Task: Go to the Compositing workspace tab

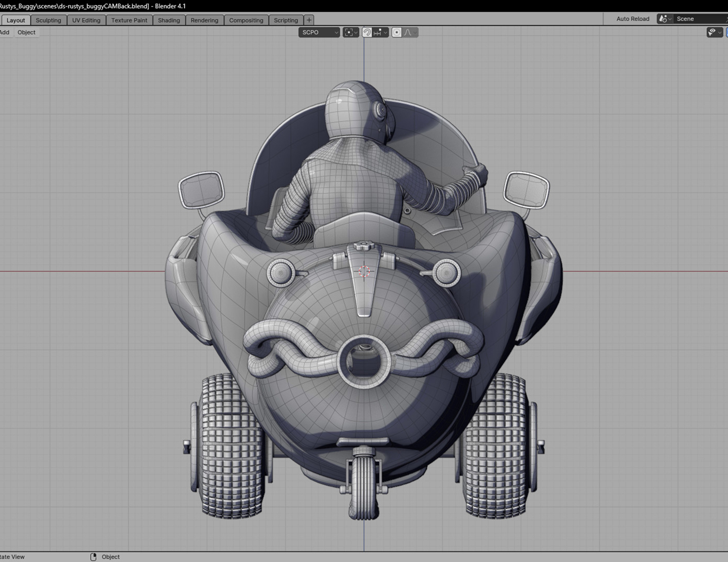Action: click(246, 20)
